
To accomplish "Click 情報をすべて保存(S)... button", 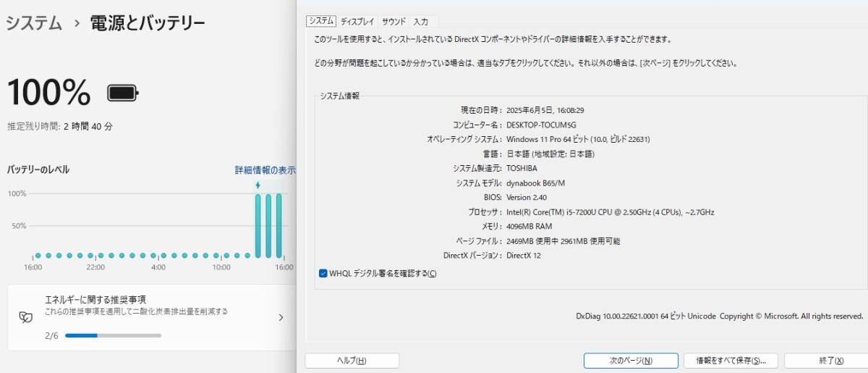I will pyautogui.click(x=731, y=361).
